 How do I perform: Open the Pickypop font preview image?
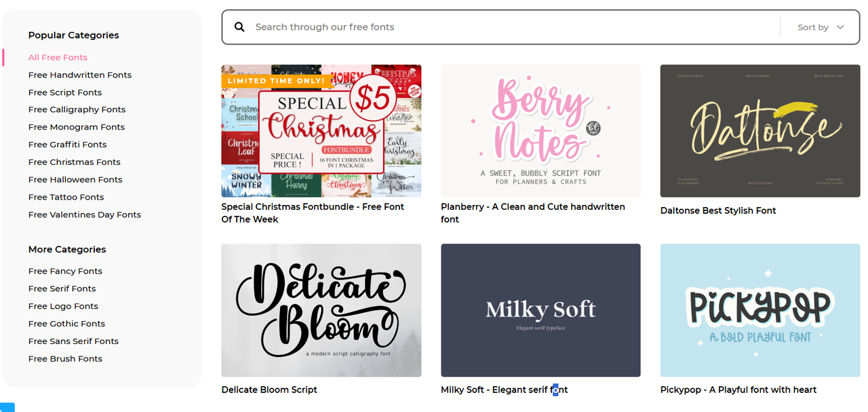[x=759, y=310]
